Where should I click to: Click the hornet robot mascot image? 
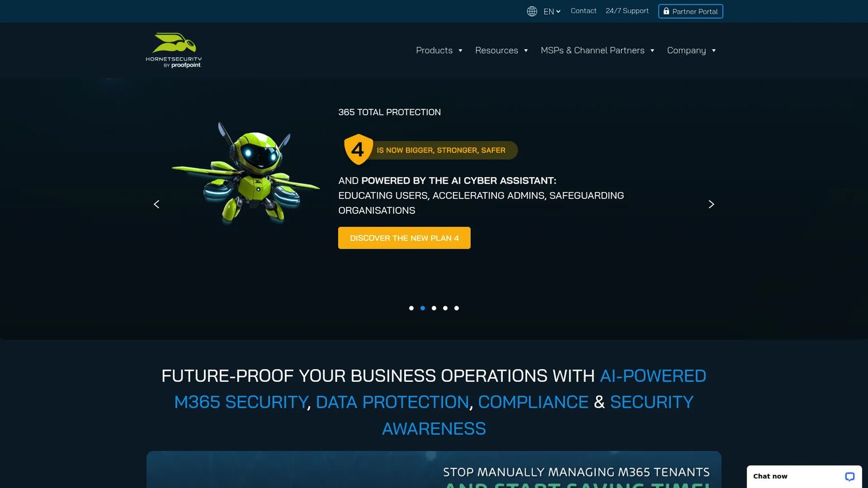[246, 172]
